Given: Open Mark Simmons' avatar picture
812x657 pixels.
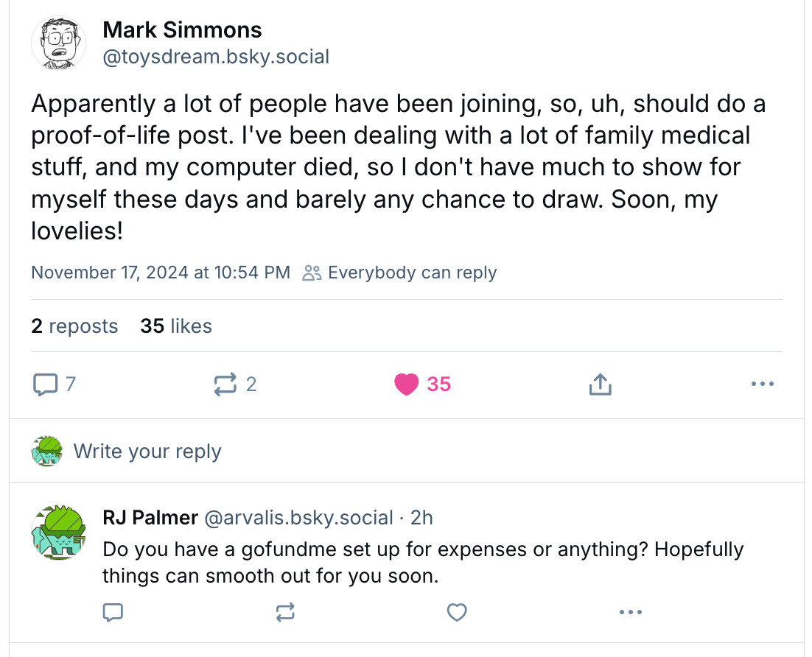Looking at the screenshot, I should 58,43.
